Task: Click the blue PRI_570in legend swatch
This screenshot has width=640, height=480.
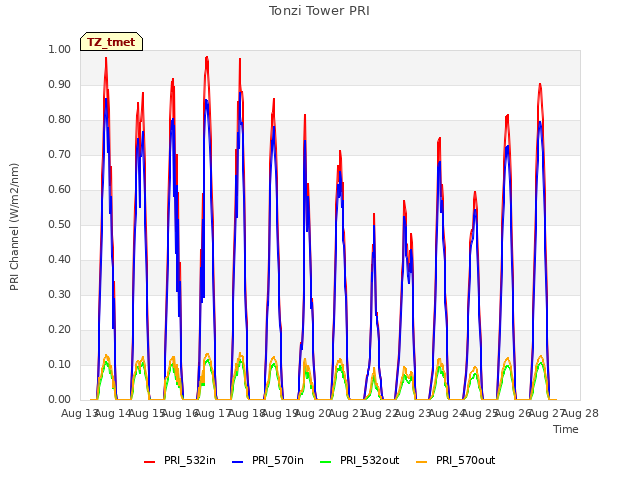Action: pos(238,462)
